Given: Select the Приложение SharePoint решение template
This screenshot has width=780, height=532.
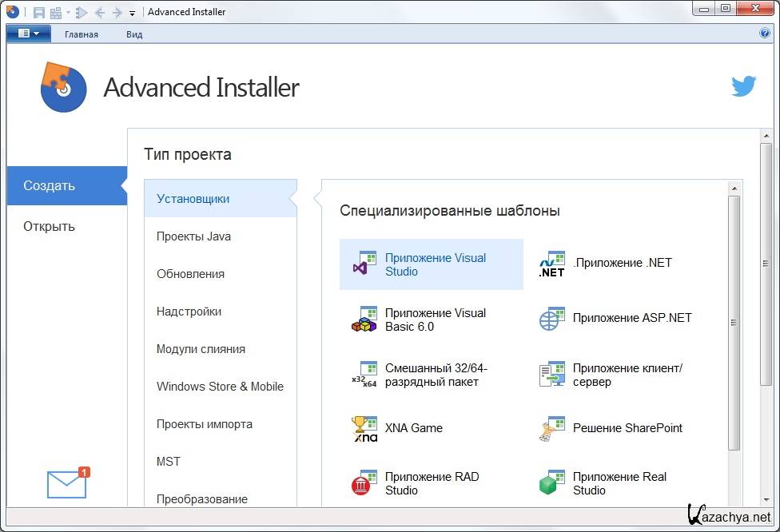Looking at the screenshot, I should click(x=627, y=428).
